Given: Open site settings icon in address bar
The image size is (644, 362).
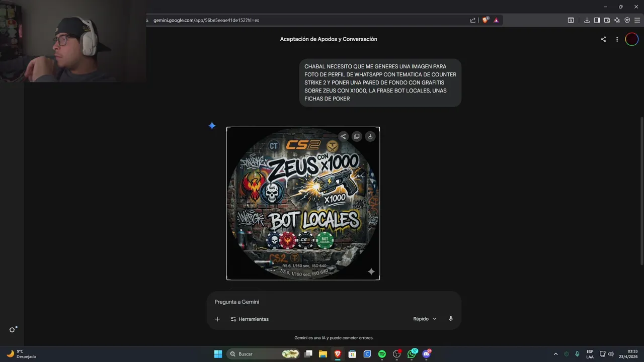Looking at the screenshot, I should click(147, 20).
